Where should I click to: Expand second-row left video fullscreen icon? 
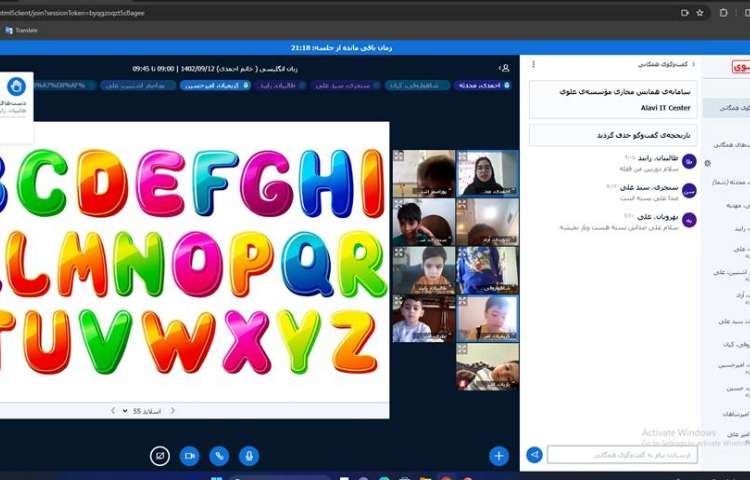point(398,205)
